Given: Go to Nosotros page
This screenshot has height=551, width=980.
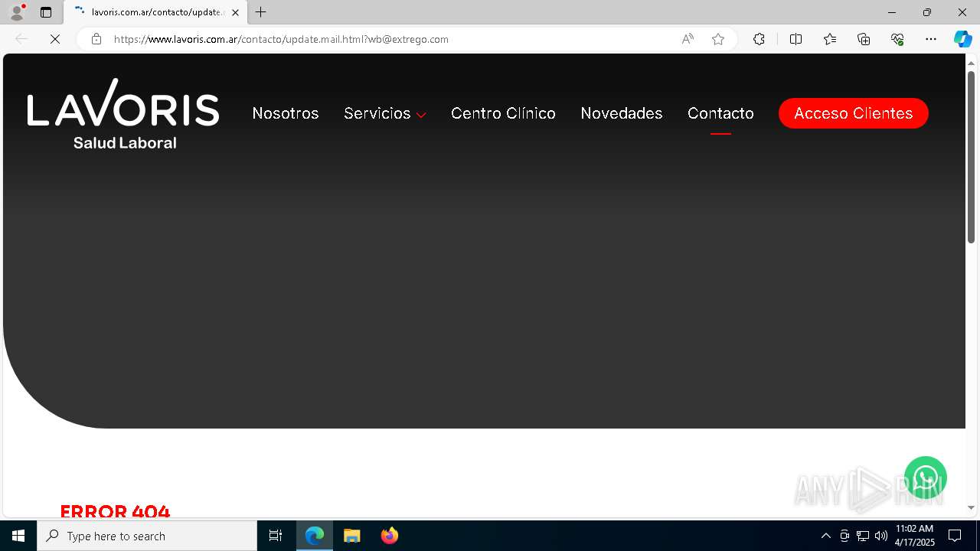Looking at the screenshot, I should (x=286, y=113).
